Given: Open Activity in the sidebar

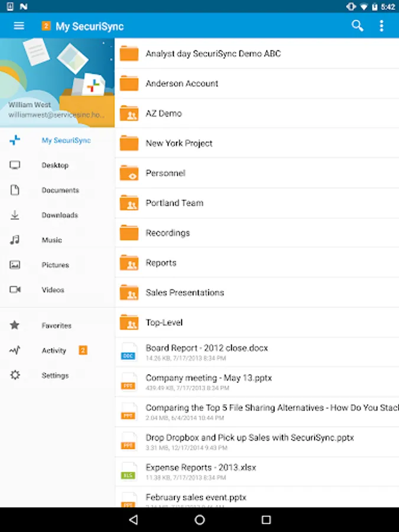Looking at the screenshot, I should 57,350.
